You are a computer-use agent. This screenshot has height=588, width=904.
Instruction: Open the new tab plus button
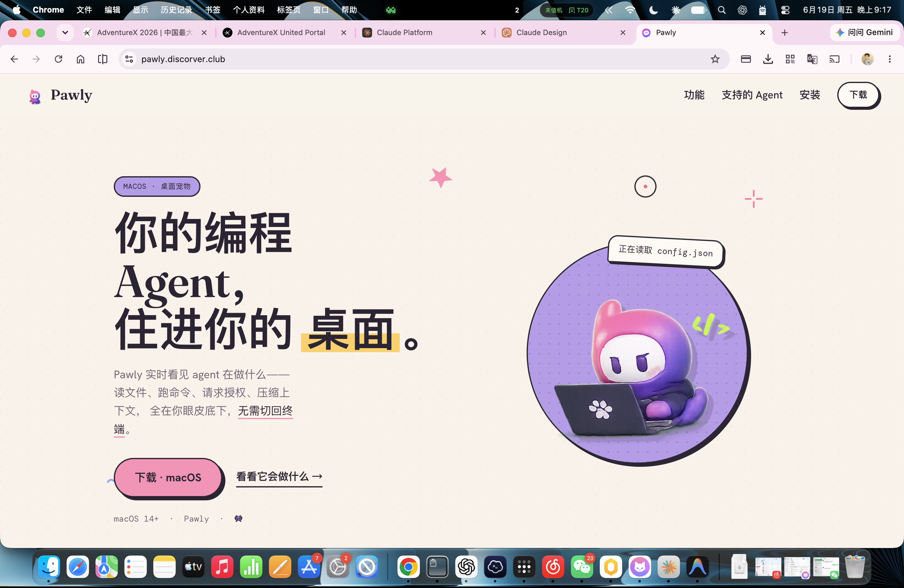pyautogui.click(x=785, y=33)
